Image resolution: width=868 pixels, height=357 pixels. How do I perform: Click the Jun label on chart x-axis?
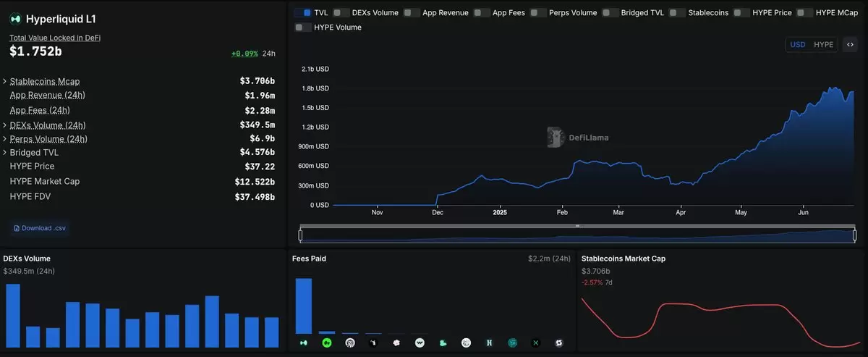pos(804,212)
